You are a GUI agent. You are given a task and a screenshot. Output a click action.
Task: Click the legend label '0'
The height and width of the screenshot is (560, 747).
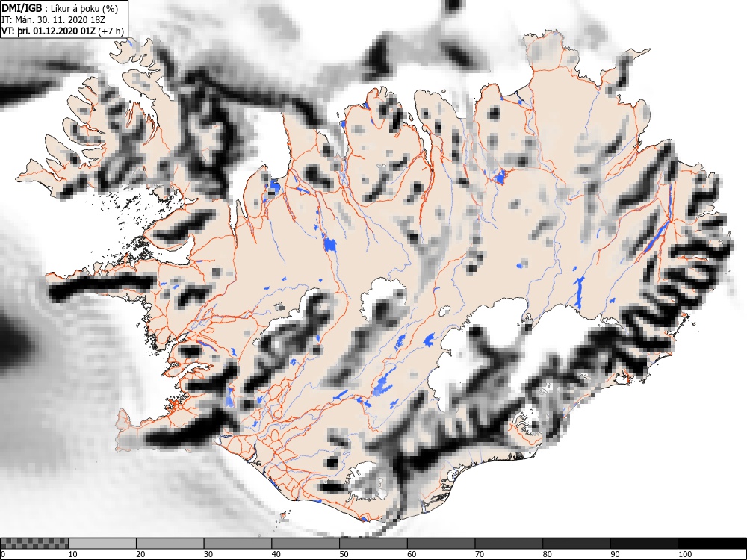tap(3, 554)
